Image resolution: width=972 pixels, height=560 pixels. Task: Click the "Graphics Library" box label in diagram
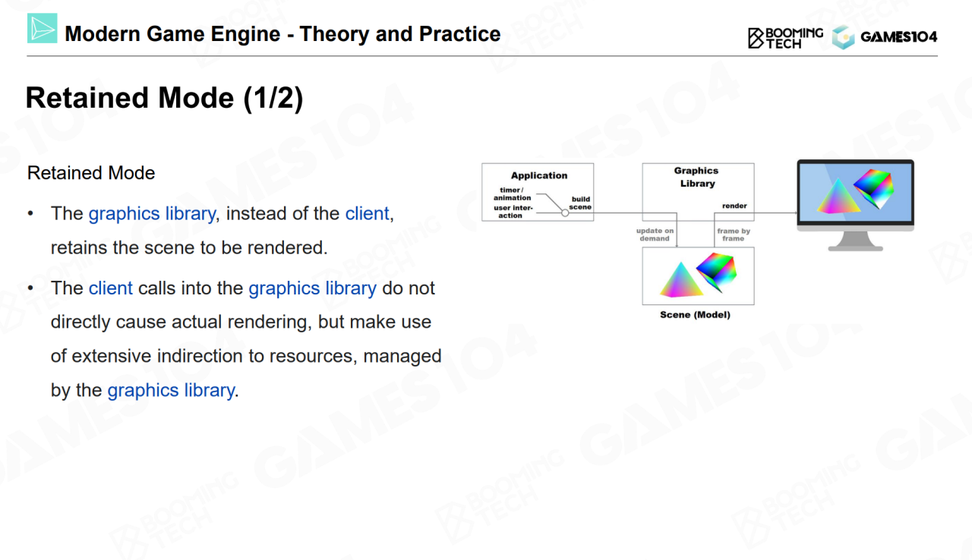click(x=696, y=177)
